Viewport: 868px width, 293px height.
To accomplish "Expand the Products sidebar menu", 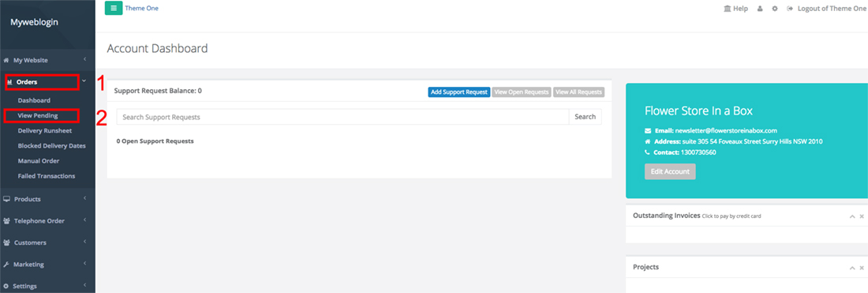I will coord(47,199).
